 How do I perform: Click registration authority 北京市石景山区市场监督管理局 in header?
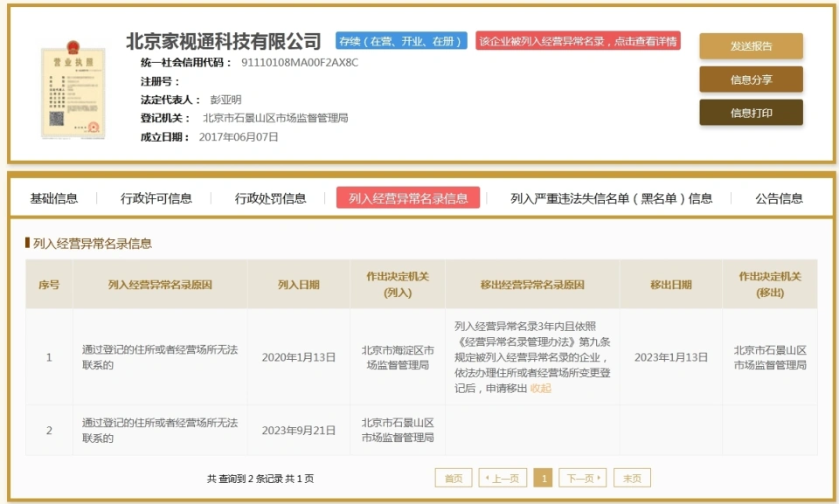(275, 118)
